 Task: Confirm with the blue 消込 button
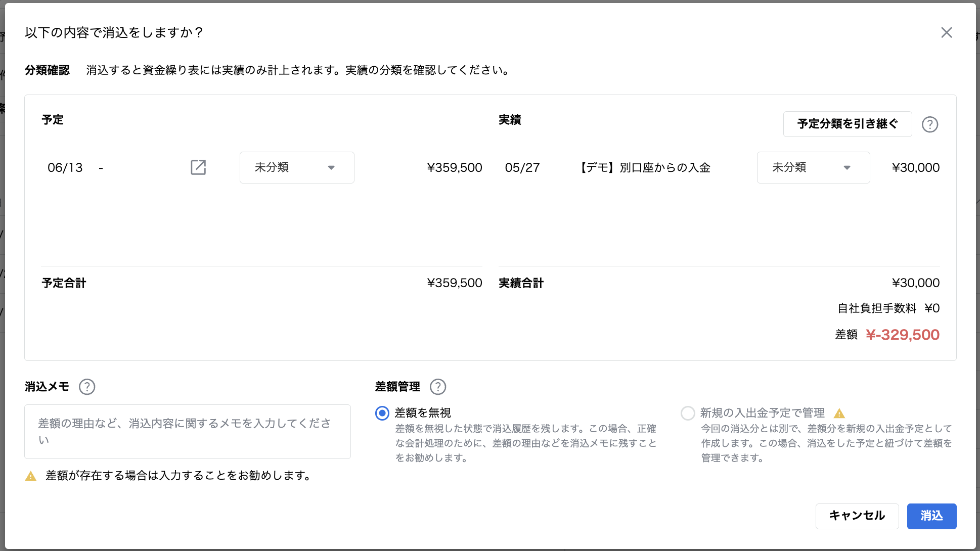click(x=931, y=516)
